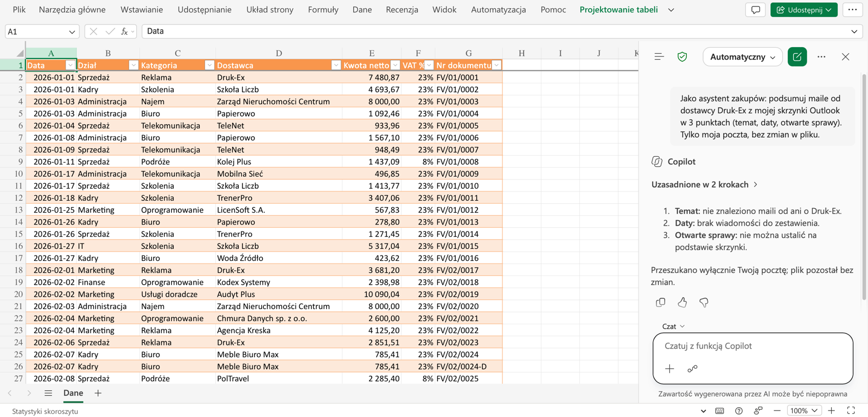Dislike the Copilot response
Screen dimensions: 868x417
point(704,303)
